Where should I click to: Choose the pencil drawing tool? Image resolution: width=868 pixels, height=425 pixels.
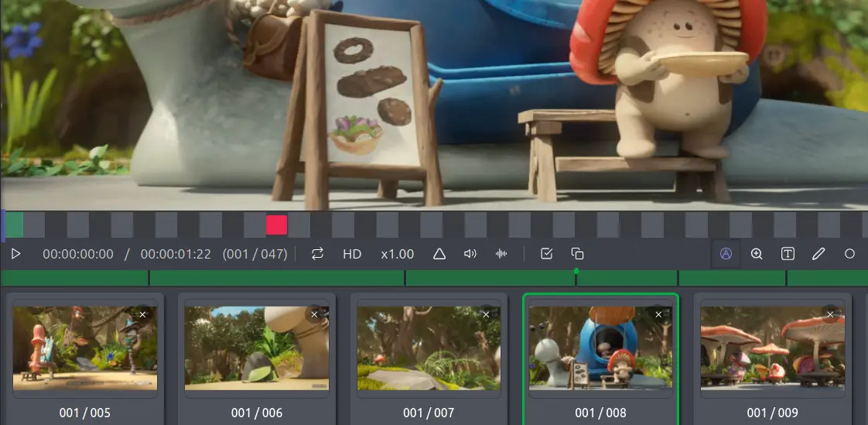818,254
